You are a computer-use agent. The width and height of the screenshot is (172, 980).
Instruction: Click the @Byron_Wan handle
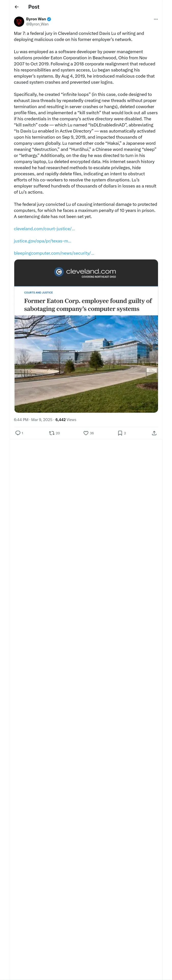tap(37, 24)
